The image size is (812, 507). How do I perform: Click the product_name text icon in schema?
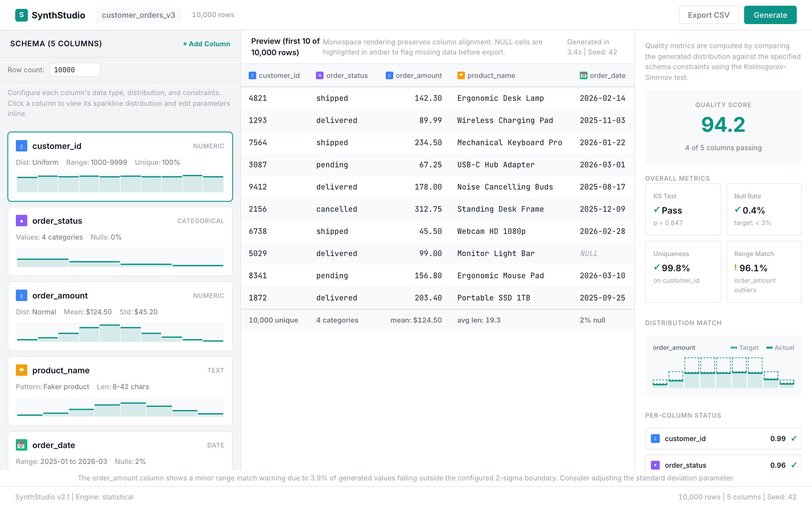tap(22, 370)
